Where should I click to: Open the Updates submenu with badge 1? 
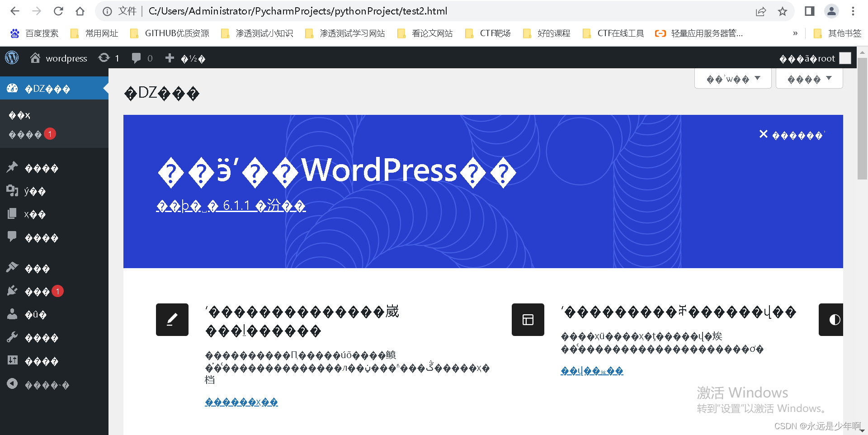click(x=32, y=134)
